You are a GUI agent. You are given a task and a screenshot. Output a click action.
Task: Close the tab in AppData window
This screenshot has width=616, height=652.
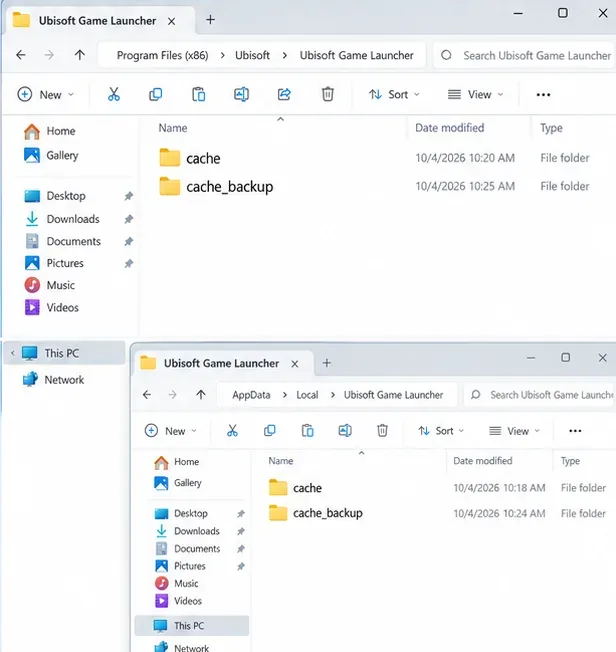point(295,364)
